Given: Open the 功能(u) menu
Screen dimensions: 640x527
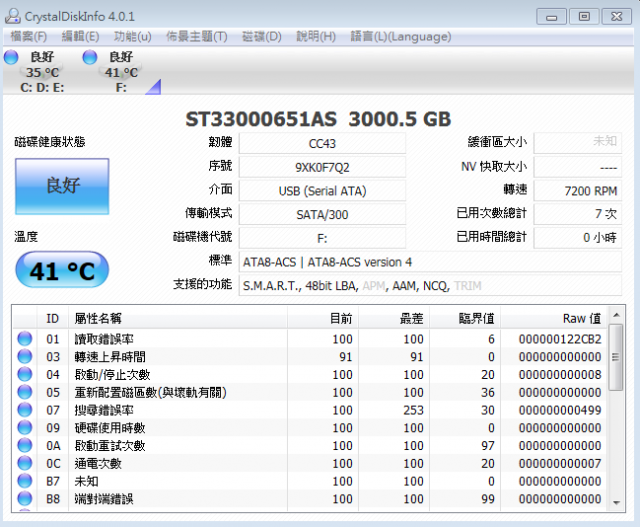Looking at the screenshot, I should [x=132, y=37].
